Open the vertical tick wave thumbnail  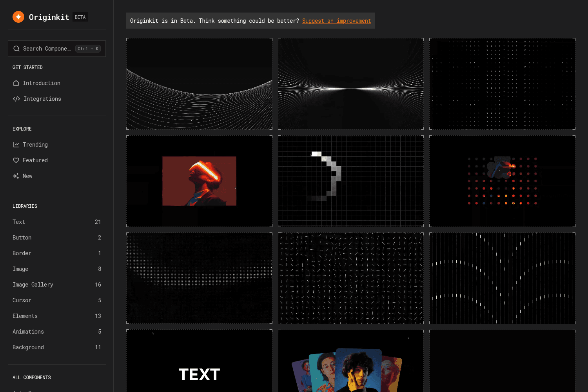502,278
